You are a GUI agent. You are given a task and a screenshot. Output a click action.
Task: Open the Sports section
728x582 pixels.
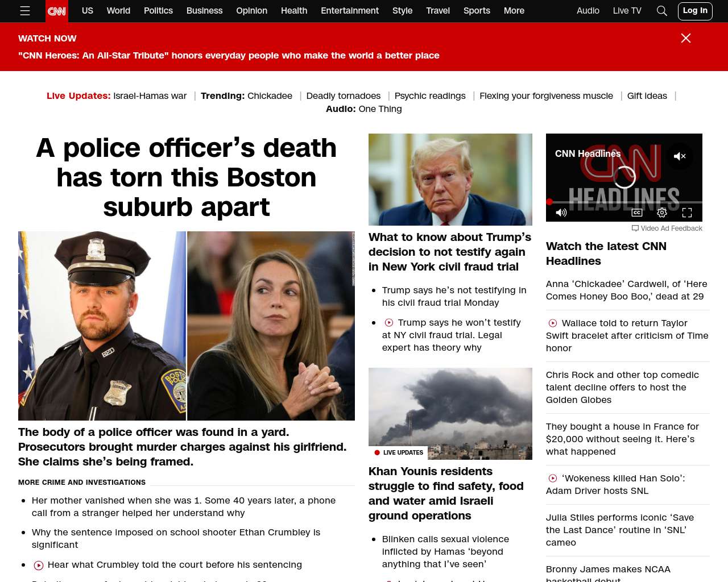click(x=477, y=11)
